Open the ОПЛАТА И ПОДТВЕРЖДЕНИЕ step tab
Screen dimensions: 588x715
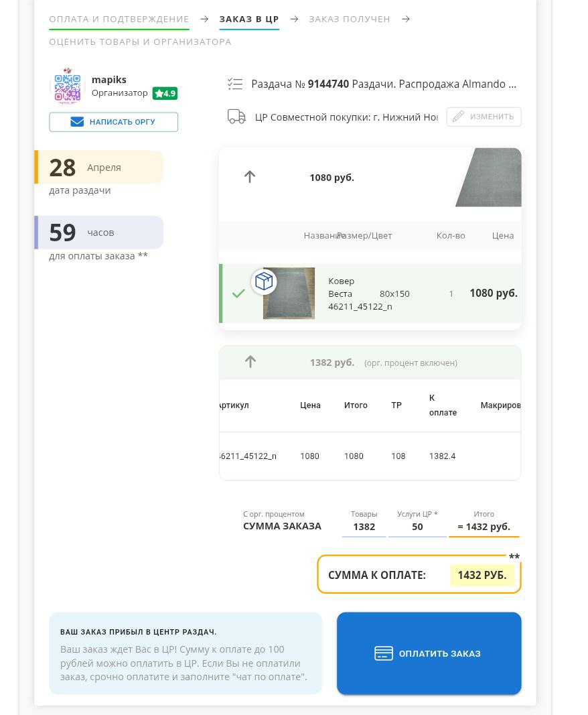pyautogui.click(x=119, y=19)
